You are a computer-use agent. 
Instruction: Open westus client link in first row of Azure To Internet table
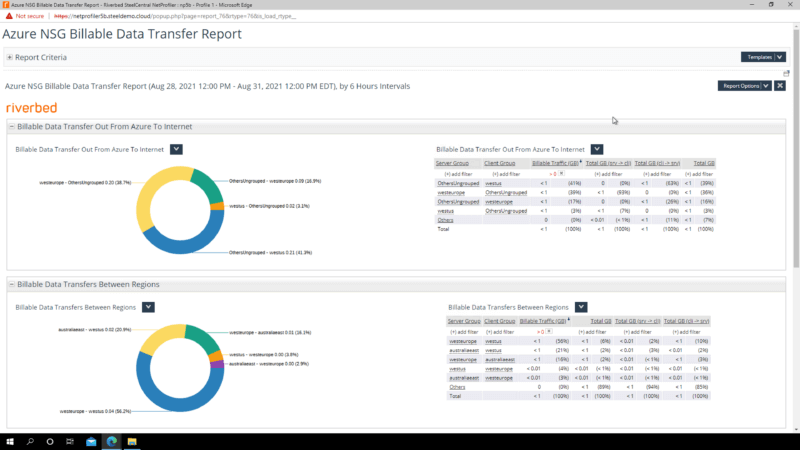coord(493,183)
